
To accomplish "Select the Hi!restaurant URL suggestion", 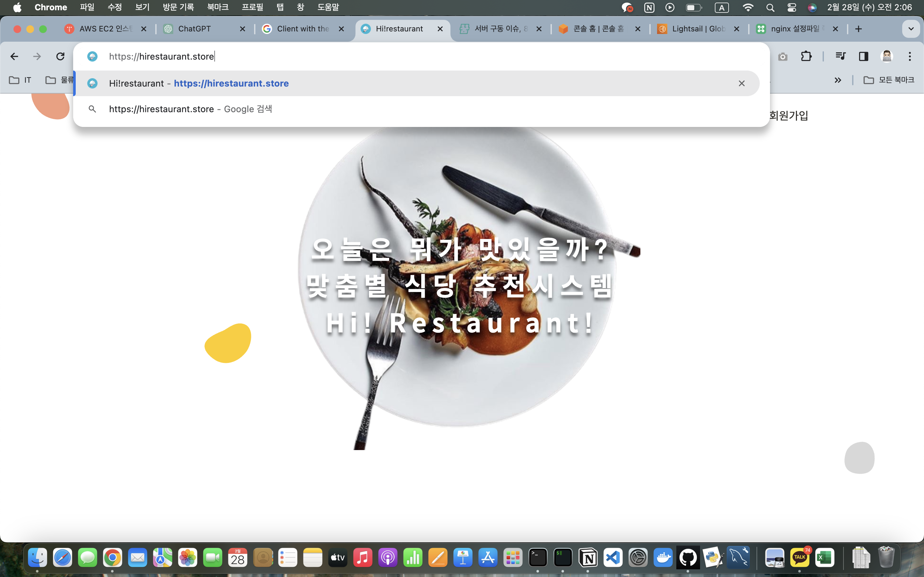I will click(231, 83).
